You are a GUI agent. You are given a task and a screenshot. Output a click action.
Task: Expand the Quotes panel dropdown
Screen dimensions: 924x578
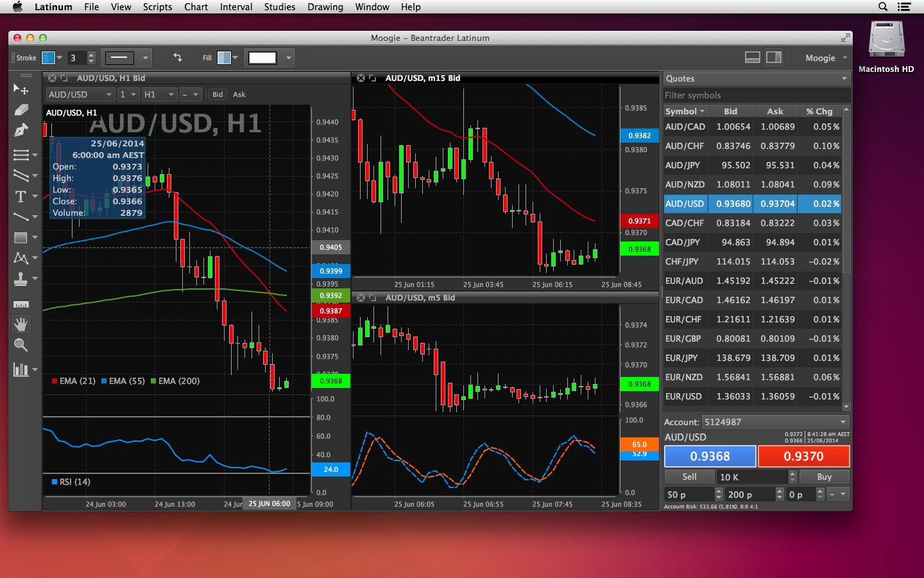pyautogui.click(x=757, y=78)
